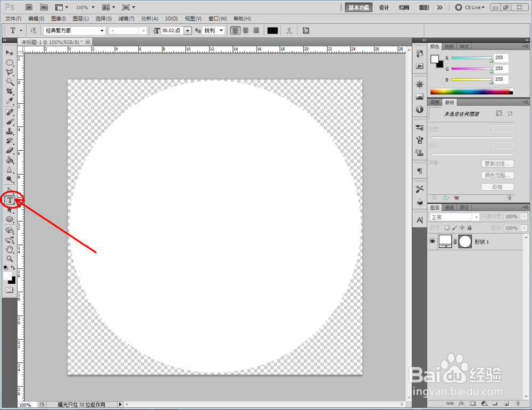The width and height of the screenshot is (532, 410).
Task: Enable right align text
Action: [256, 30]
